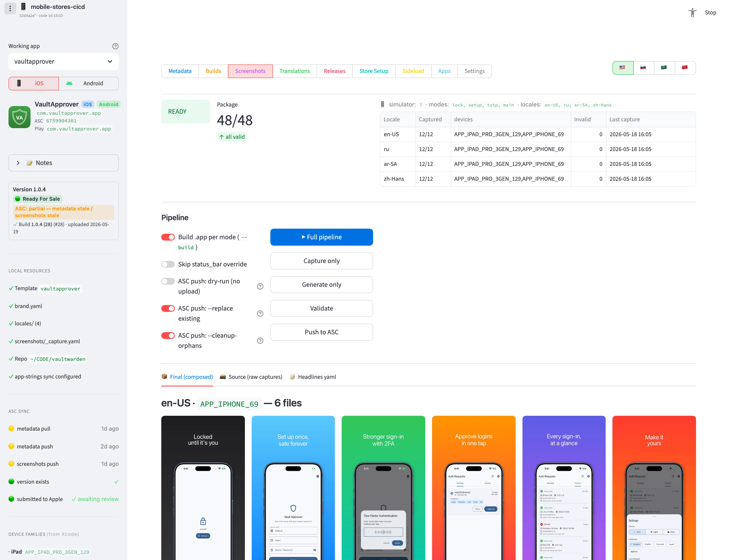Disable ASC push --replace existing switch
730x560 pixels.
pyautogui.click(x=168, y=308)
